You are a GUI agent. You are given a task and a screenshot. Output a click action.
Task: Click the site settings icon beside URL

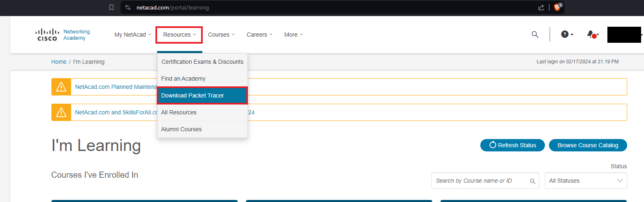click(128, 7)
